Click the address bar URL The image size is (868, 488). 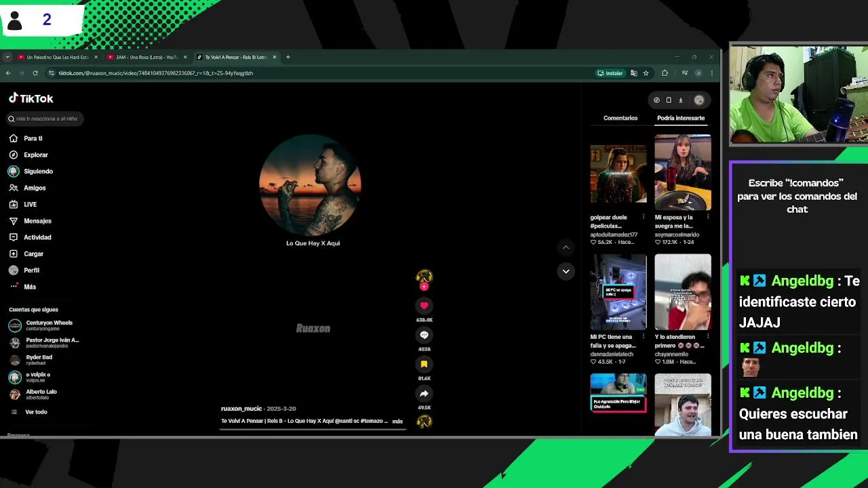pyautogui.click(x=156, y=73)
